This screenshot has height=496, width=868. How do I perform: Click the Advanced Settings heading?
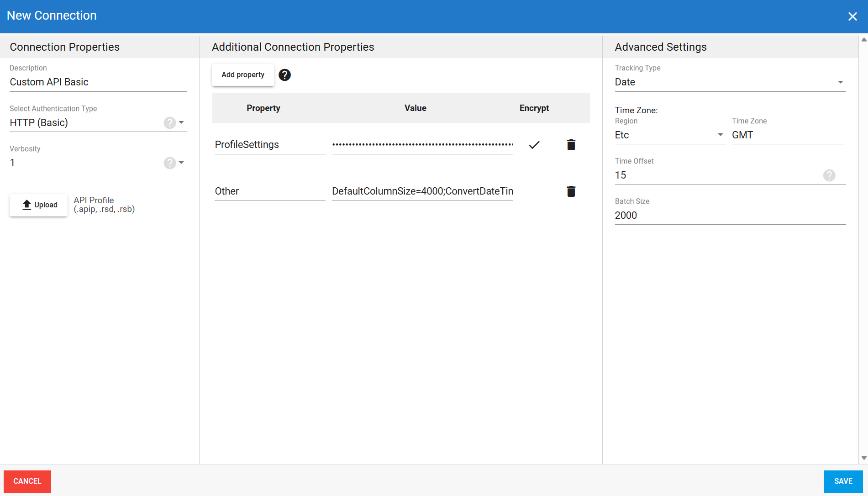pyautogui.click(x=661, y=47)
